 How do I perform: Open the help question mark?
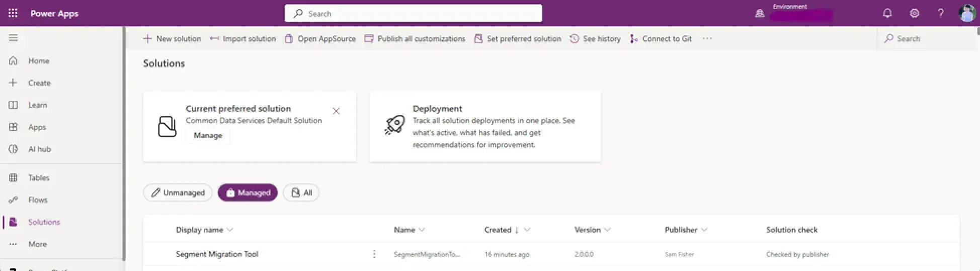point(940,14)
